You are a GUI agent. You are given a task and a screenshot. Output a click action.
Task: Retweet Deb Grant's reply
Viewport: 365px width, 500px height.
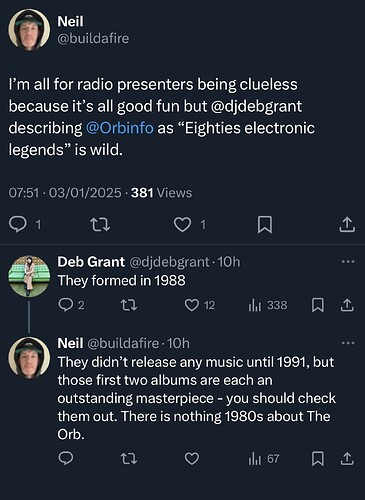pos(128,305)
